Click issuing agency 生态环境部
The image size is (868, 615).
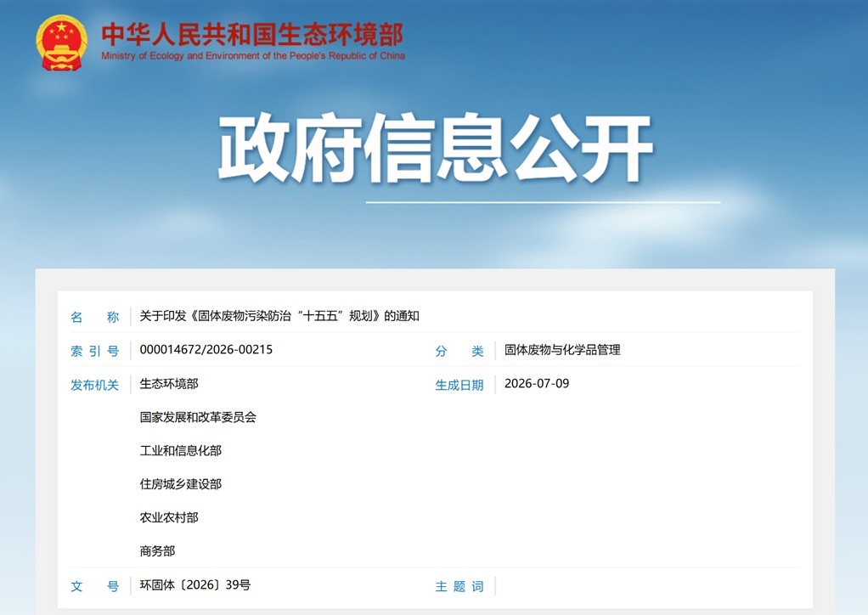pos(169,384)
